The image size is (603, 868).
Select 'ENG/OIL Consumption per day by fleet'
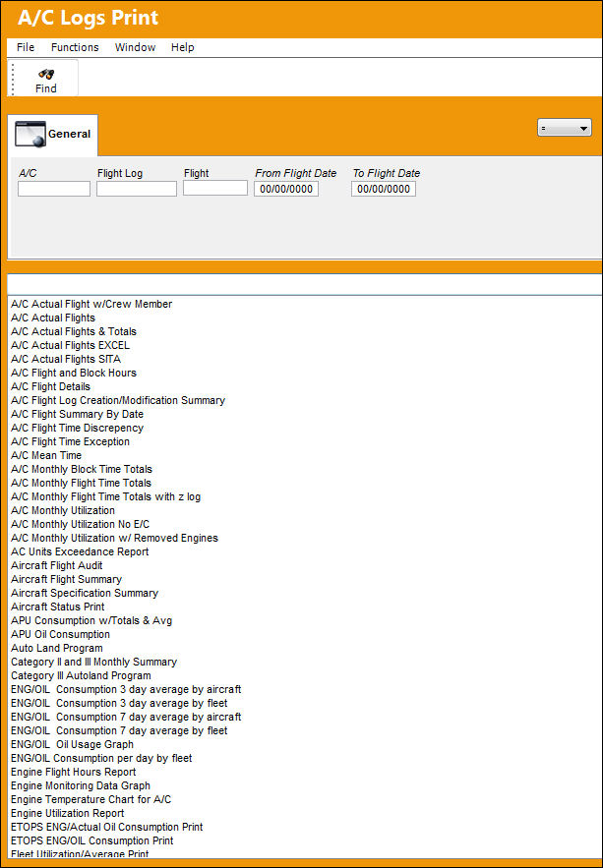tap(101, 758)
